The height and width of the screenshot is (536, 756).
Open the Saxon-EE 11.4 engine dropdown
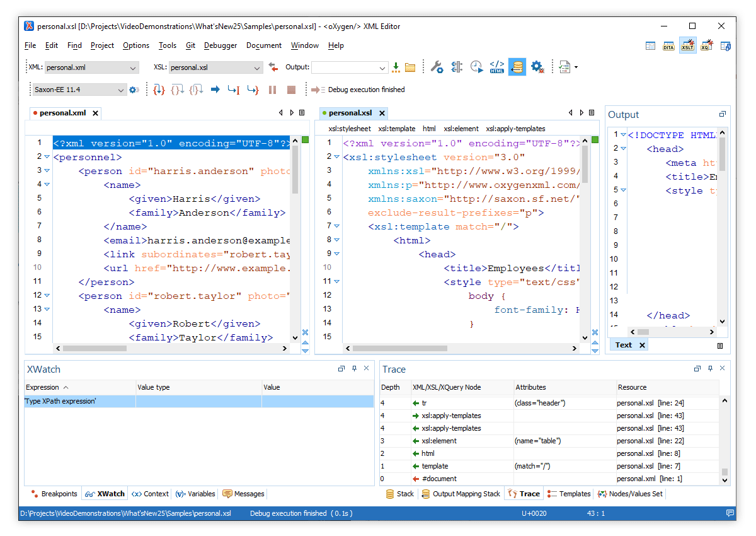pos(122,90)
